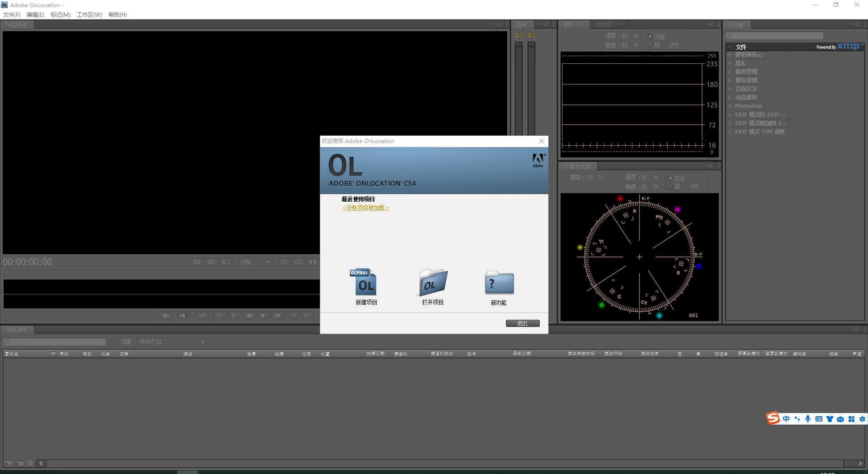This screenshot has height=474, width=868.
Task: Click the left audio channel indicator icon
Action: point(519,35)
